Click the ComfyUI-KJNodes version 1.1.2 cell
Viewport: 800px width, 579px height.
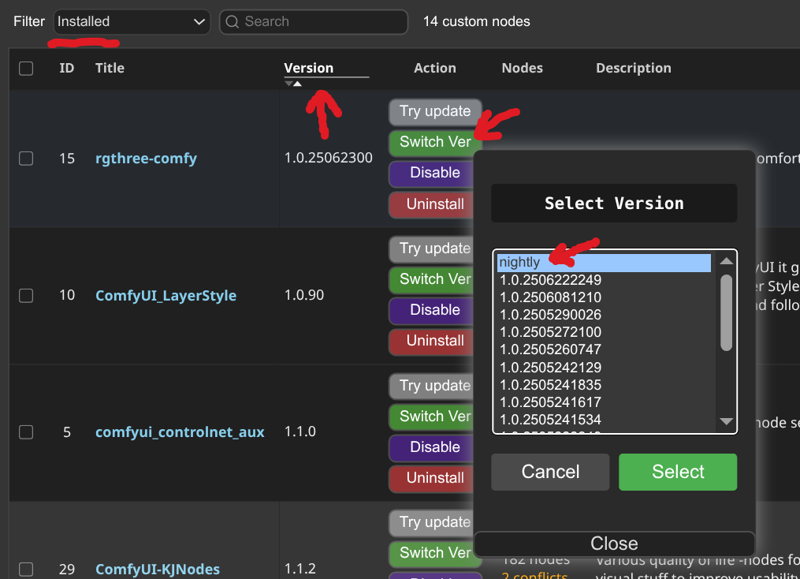point(300,569)
